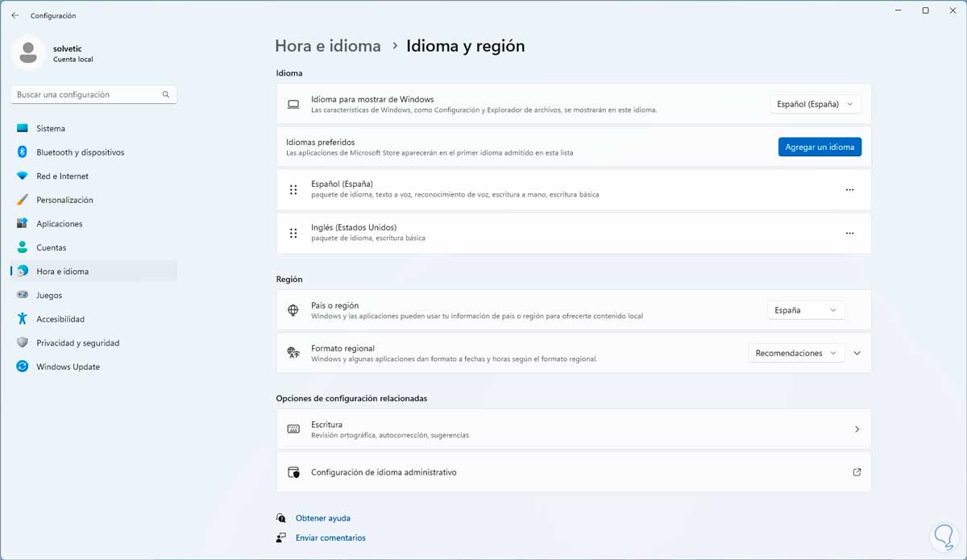Click the 'Idioma y región' page title
The height and width of the screenshot is (560, 967).
(466, 46)
